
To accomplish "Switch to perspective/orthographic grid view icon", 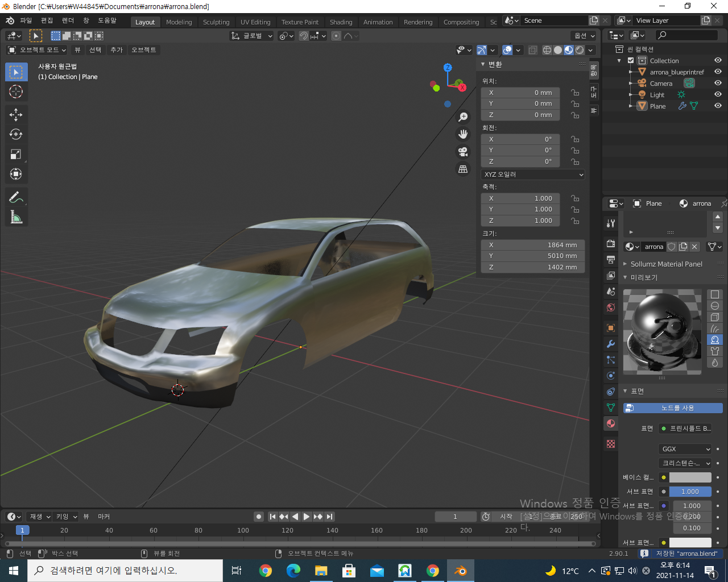I will [463, 169].
